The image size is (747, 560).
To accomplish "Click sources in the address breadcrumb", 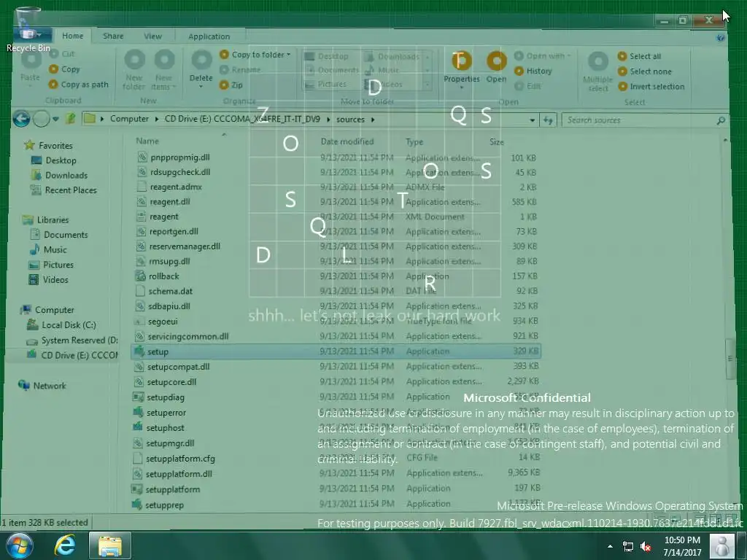I will pos(350,120).
